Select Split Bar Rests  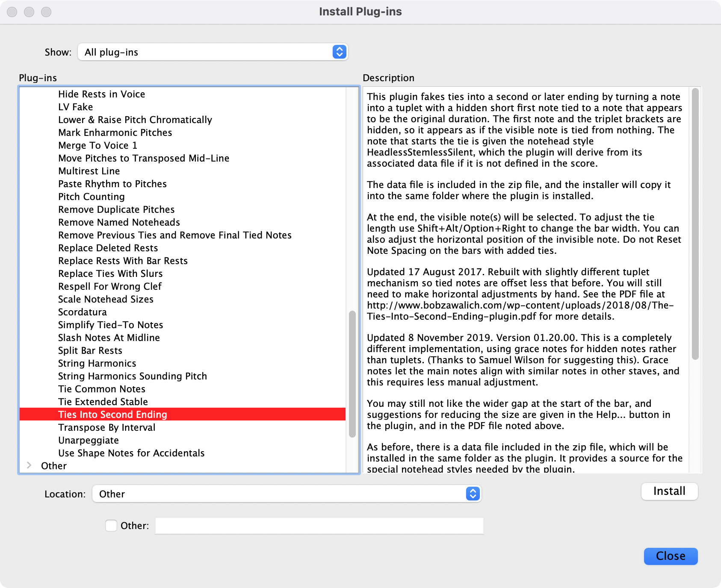90,350
